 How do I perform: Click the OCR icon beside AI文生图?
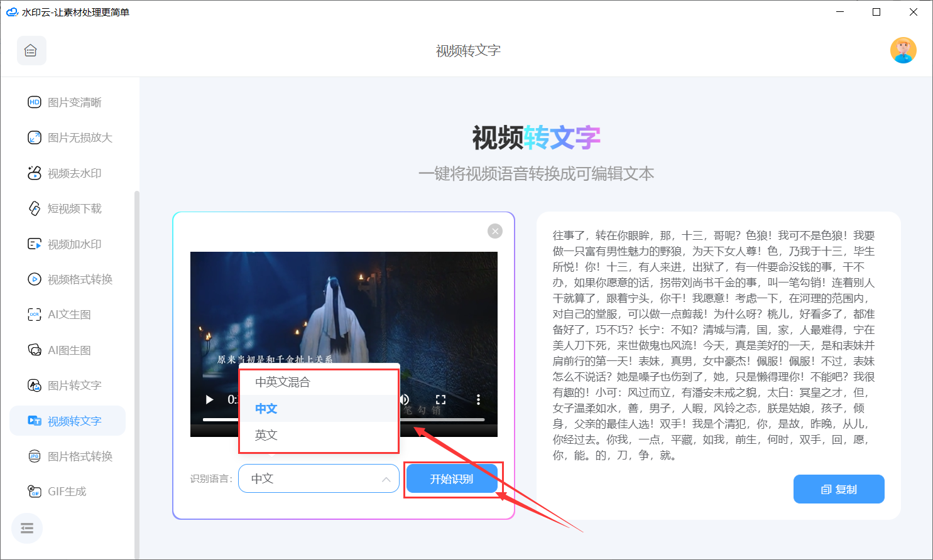pos(35,315)
